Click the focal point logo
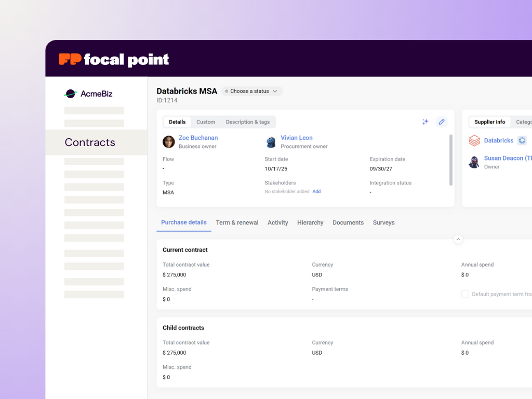This screenshot has width=532, height=399. pos(114,59)
